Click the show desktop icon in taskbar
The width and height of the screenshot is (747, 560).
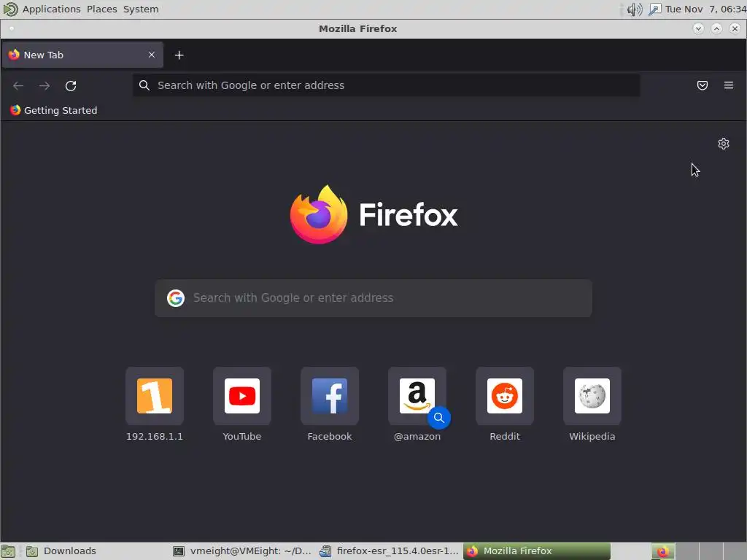[8, 551]
